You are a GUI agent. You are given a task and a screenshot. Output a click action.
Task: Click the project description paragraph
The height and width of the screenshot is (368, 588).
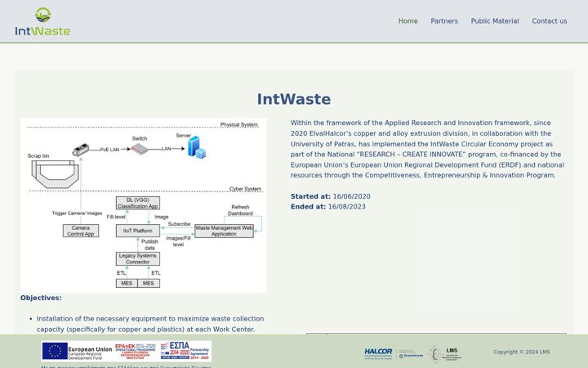coord(427,149)
